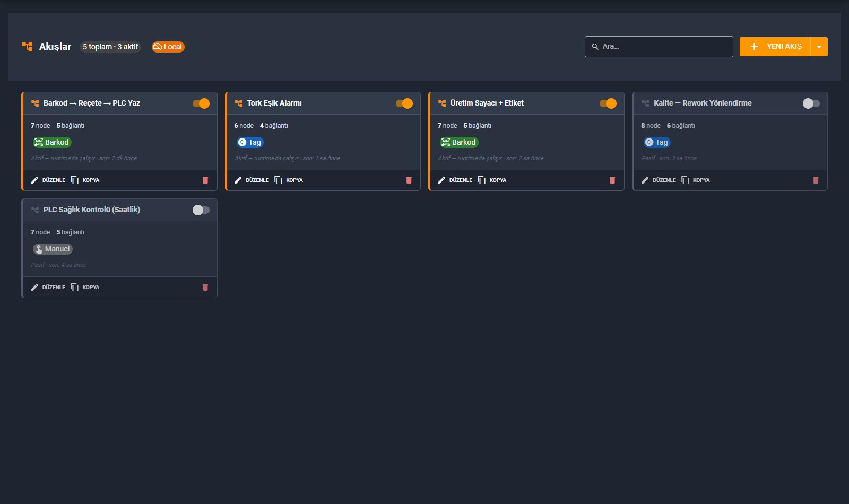Delete the Üretim Sayacı + Etiket flow
Screen dimensions: 849x504
(612, 180)
